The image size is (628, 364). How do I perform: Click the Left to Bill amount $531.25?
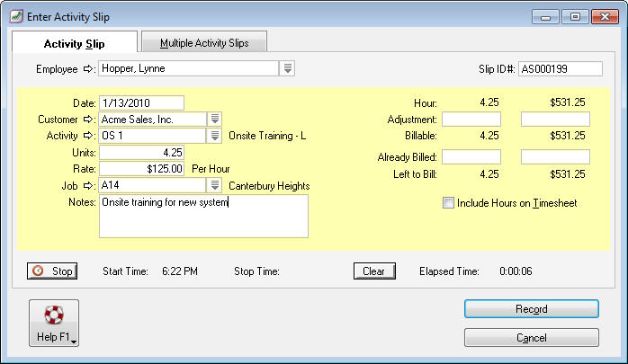click(x=568, y=174)
